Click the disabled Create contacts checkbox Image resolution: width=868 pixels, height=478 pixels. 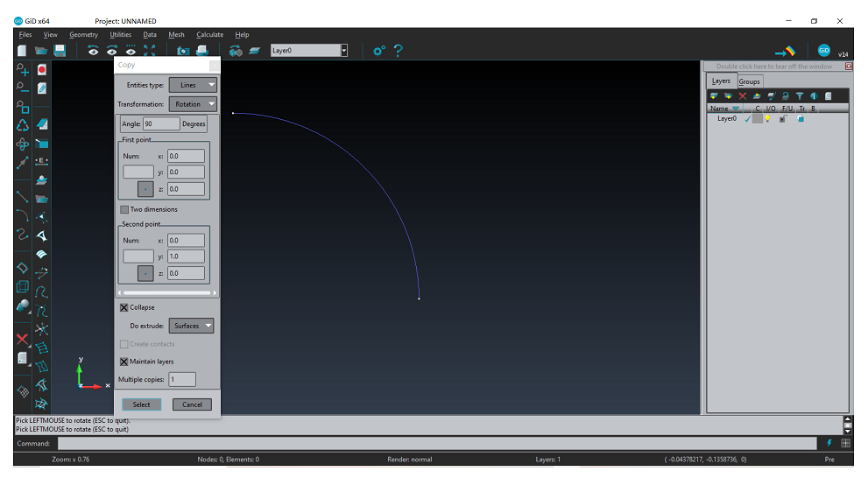pyautogui.click(x=124, y=344)
